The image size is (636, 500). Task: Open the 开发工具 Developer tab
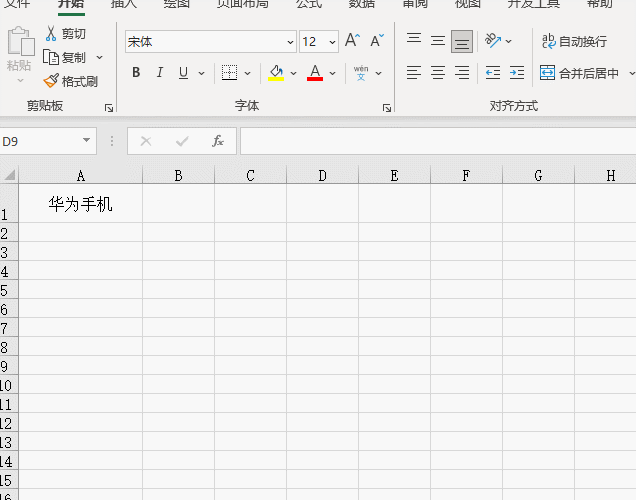534,4
